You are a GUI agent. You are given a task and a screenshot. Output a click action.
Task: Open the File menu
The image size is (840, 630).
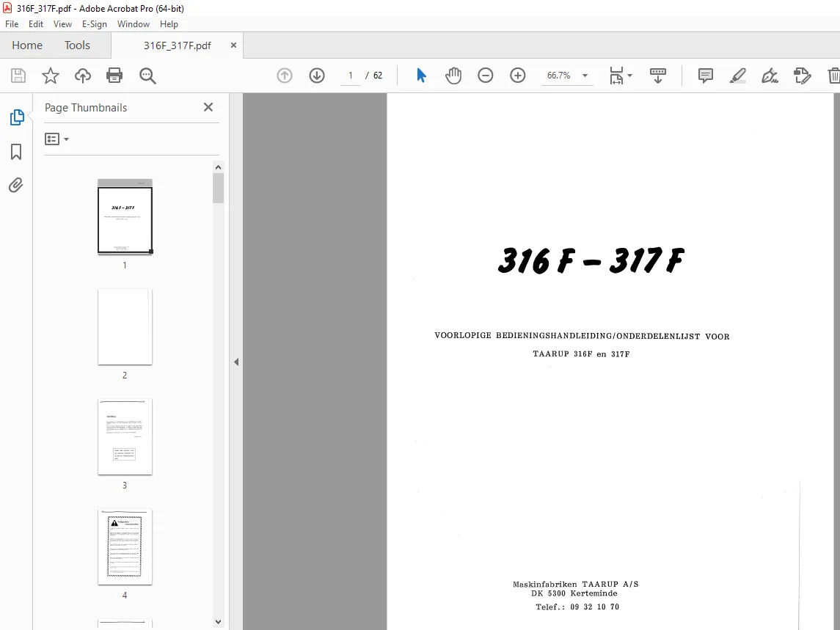pyautogui.click(x=12, y=24)
